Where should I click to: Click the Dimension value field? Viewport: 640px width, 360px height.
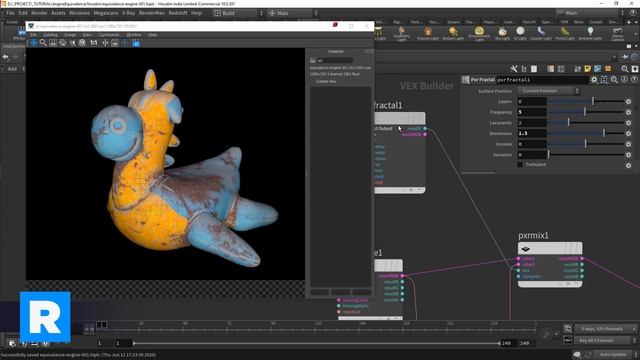pyautogui.click(x=532, y=133)
